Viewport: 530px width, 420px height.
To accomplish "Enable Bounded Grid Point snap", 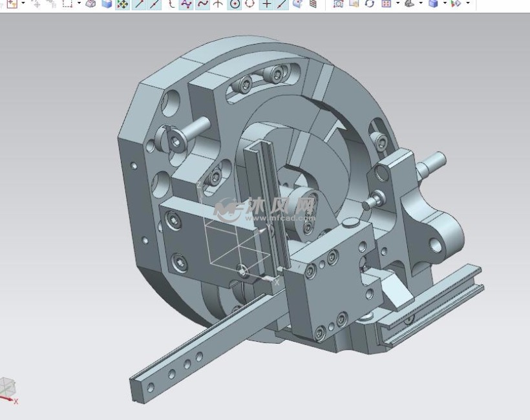I will click(313, 4).
